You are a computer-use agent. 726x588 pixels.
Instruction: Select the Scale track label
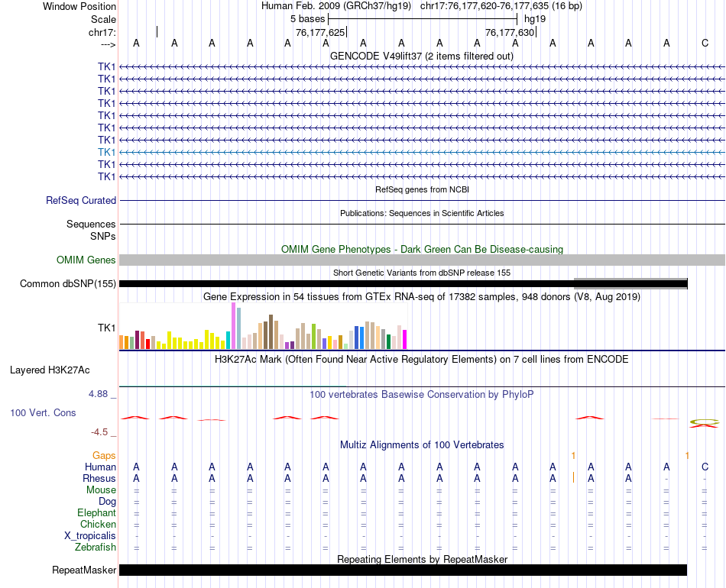coord(103,19)
